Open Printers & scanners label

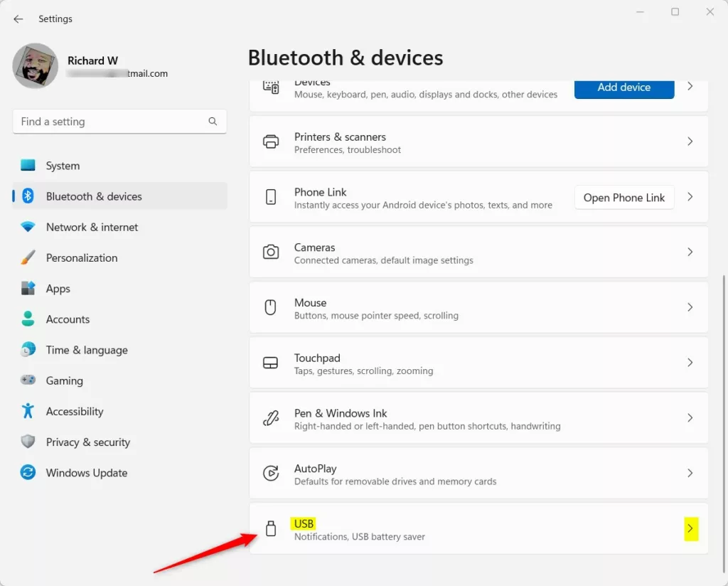click(340, 137)
